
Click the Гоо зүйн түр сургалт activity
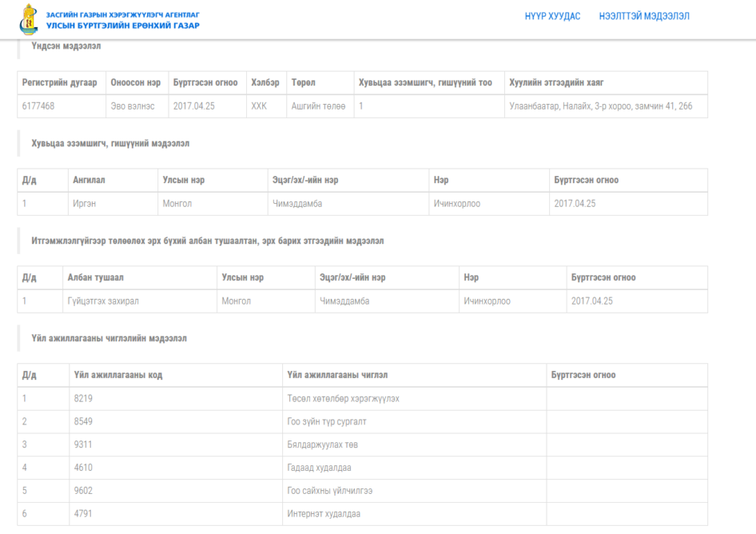[327, 421]
